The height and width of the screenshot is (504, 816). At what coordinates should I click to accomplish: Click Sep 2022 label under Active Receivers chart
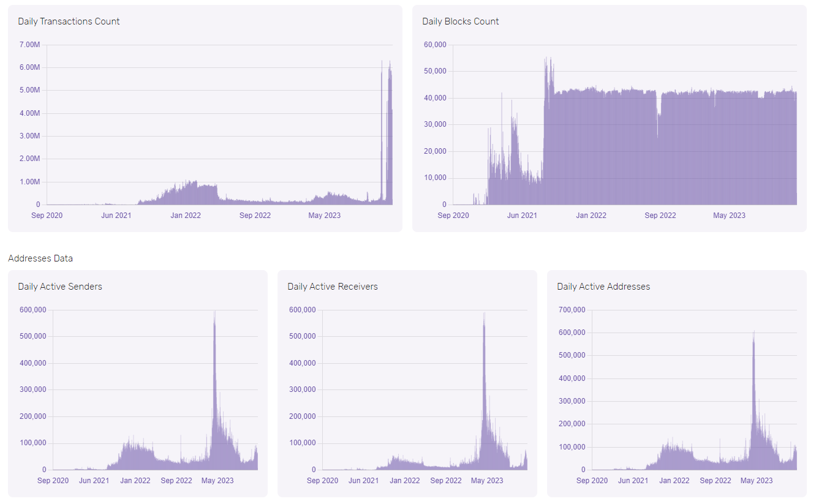pos(446,481)
